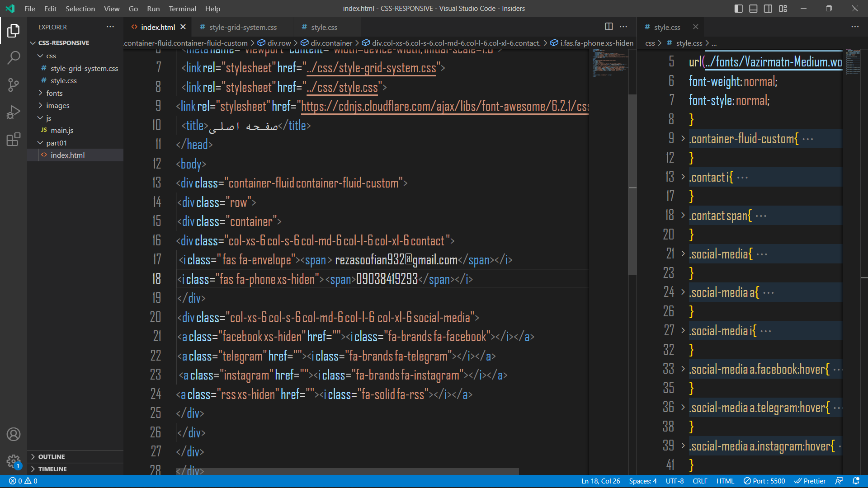This screenshot has height=488, width=868.
Task: Click CRLF end of line selector
Action: [700, 481]
